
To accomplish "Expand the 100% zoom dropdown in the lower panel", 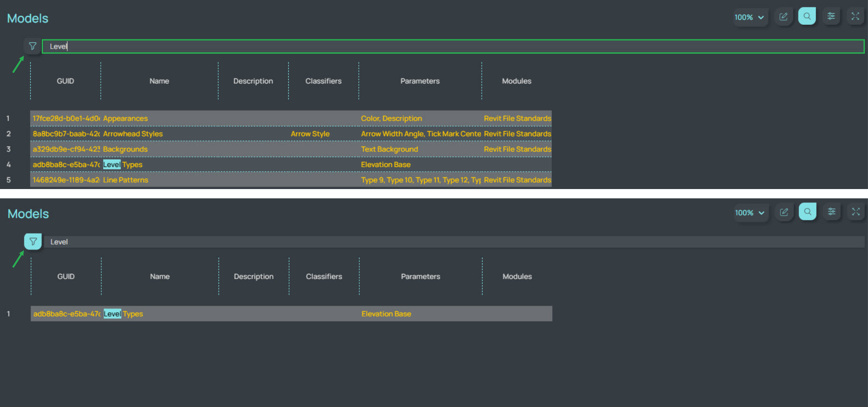I will pyautogui.click(x=749, y=213).
